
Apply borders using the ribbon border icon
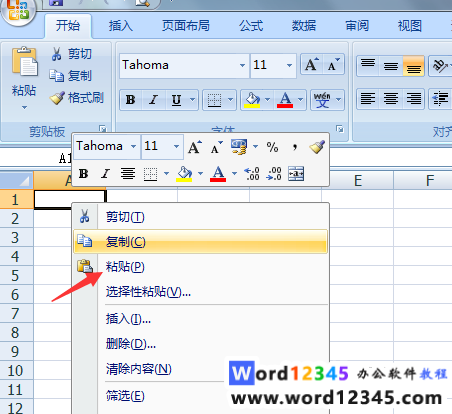point(214,99)
